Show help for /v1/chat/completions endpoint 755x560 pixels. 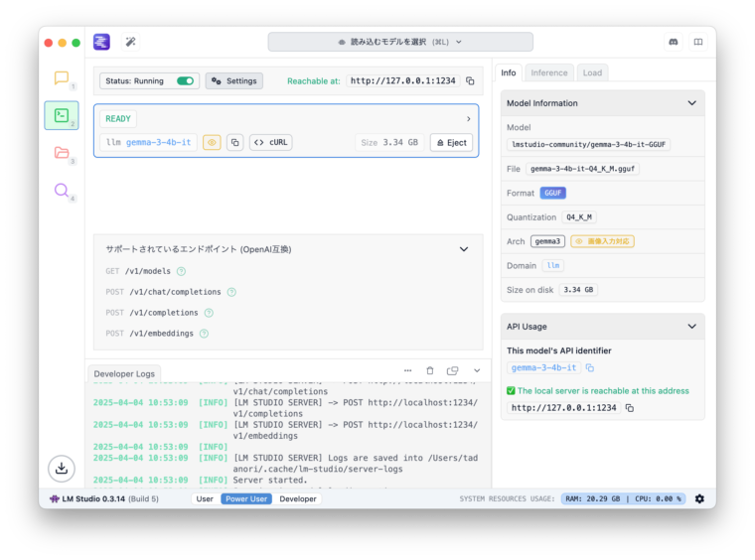point(231,292)
